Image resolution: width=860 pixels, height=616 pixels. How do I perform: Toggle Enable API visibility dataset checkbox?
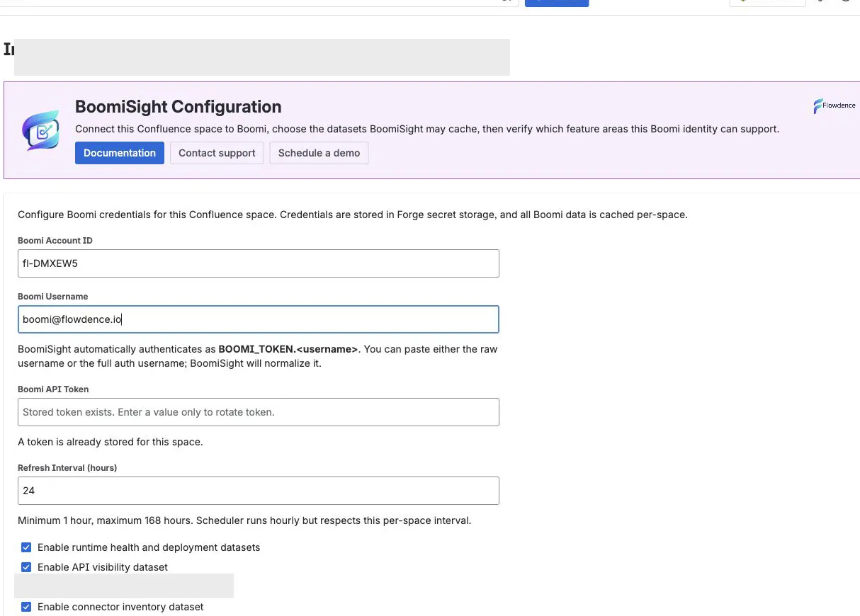tap(26, 567)
